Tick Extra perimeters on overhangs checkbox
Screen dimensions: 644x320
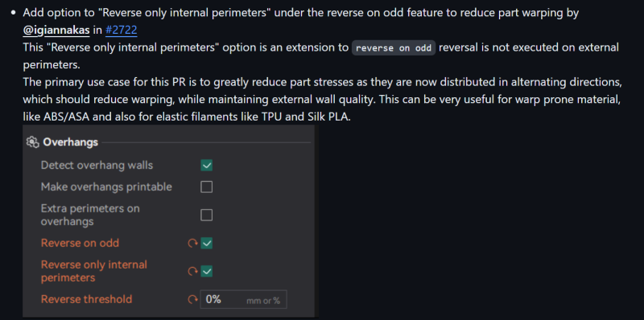pyautogui.click(x=207, y=215)
